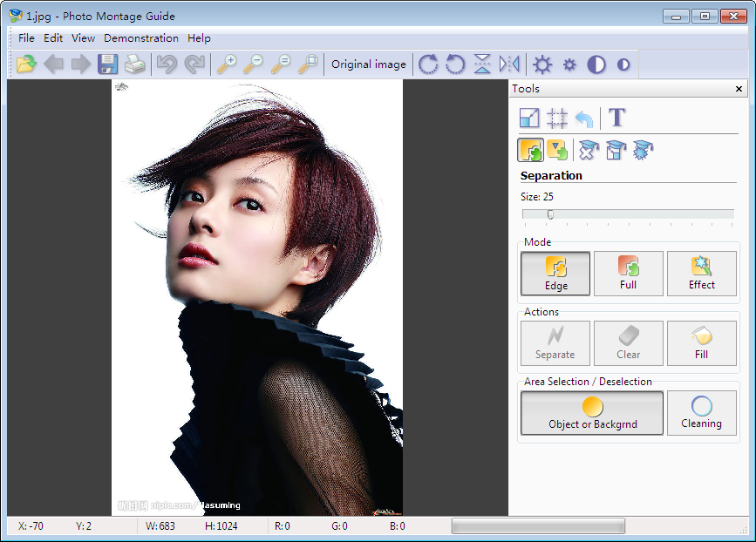Click the Save floppy disk icon

[x=107, y=64]
